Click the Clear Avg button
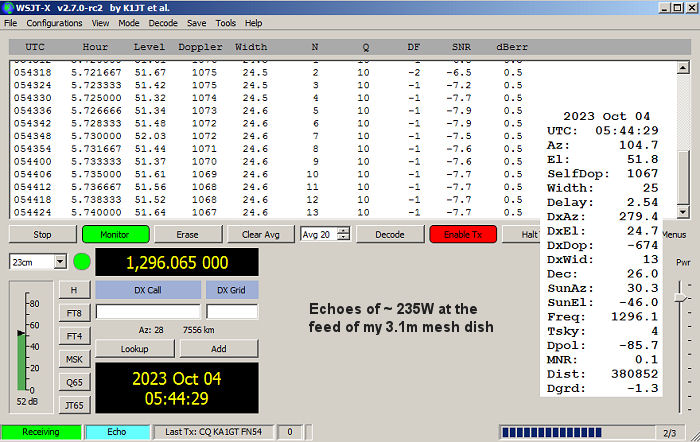 [260, 234]
